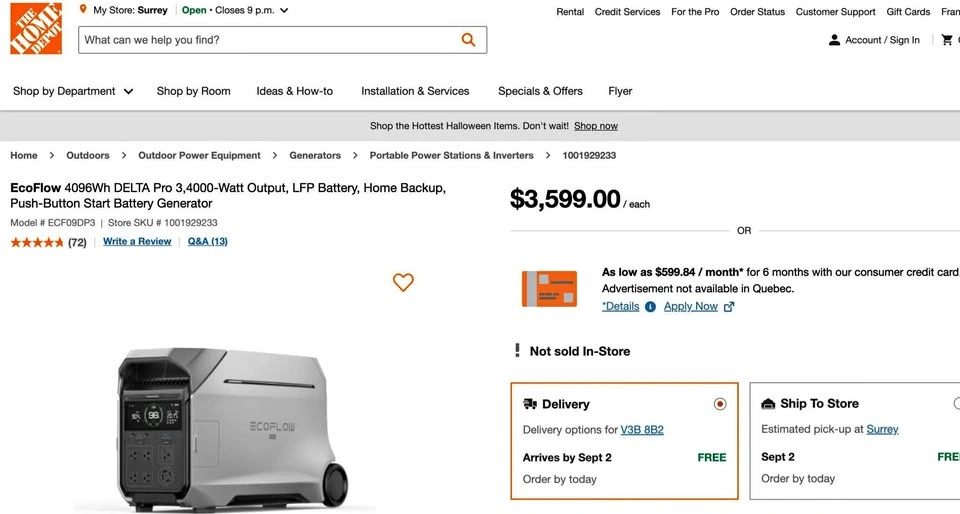This screenshot has width=960, height=514.
Task: Click the Write a Review link
Action: 137,242
